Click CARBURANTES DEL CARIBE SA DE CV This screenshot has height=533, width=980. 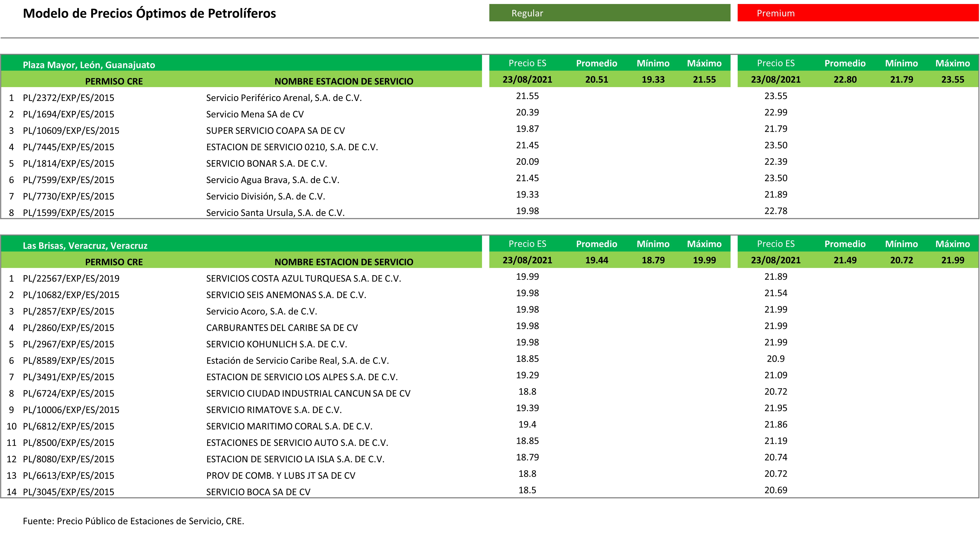[281, 327]
